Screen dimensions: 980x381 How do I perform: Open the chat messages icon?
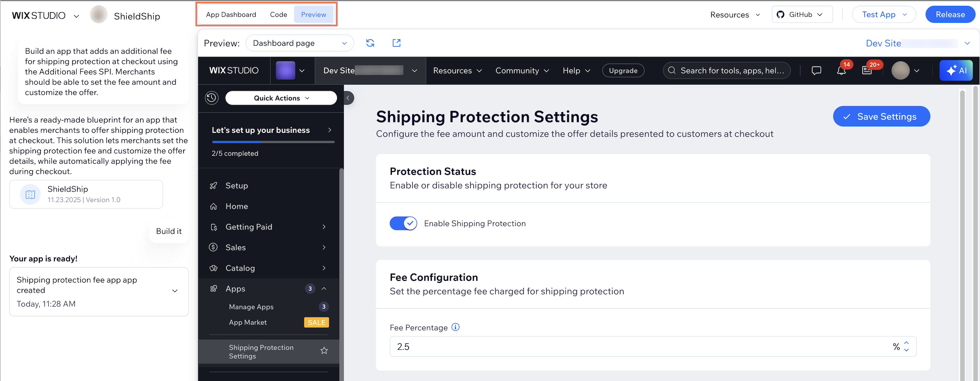pos(816,71)
